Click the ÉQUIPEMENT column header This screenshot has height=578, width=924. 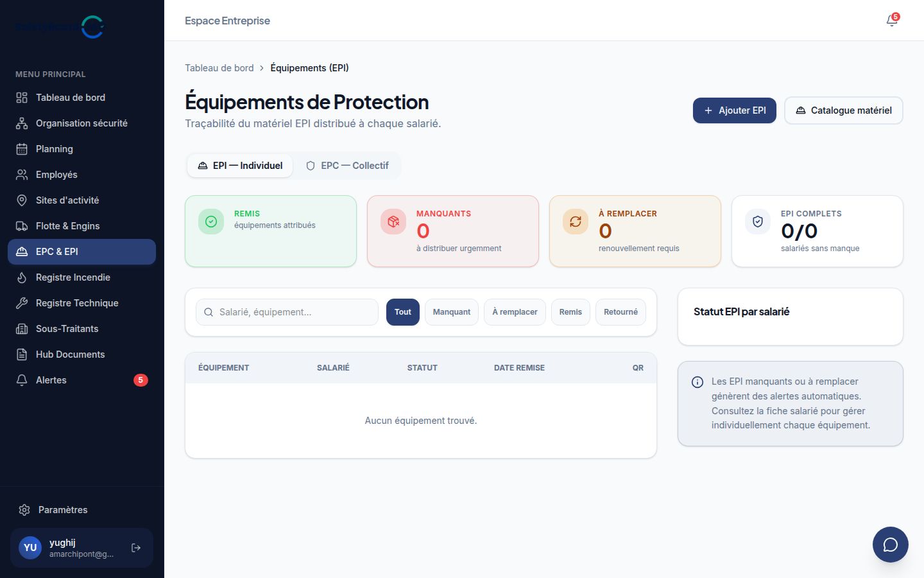tap(223, 368)
